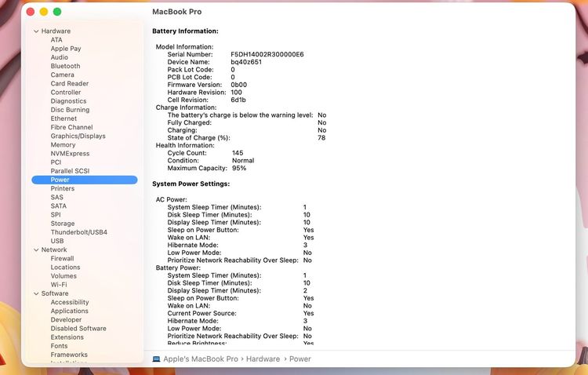Open SPI in the sidebar
The width and height of the screenshot is (588, 375).
point(56,215)
